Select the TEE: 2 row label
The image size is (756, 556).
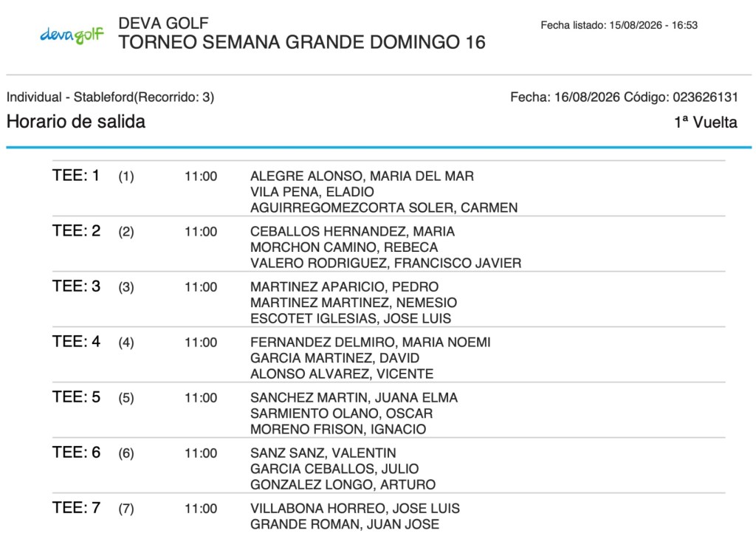76,231
